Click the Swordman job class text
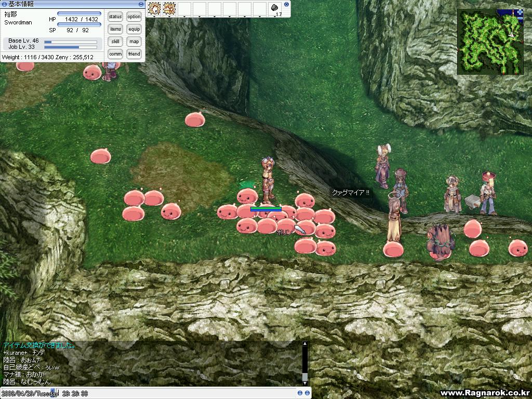 tap(18, 22)
